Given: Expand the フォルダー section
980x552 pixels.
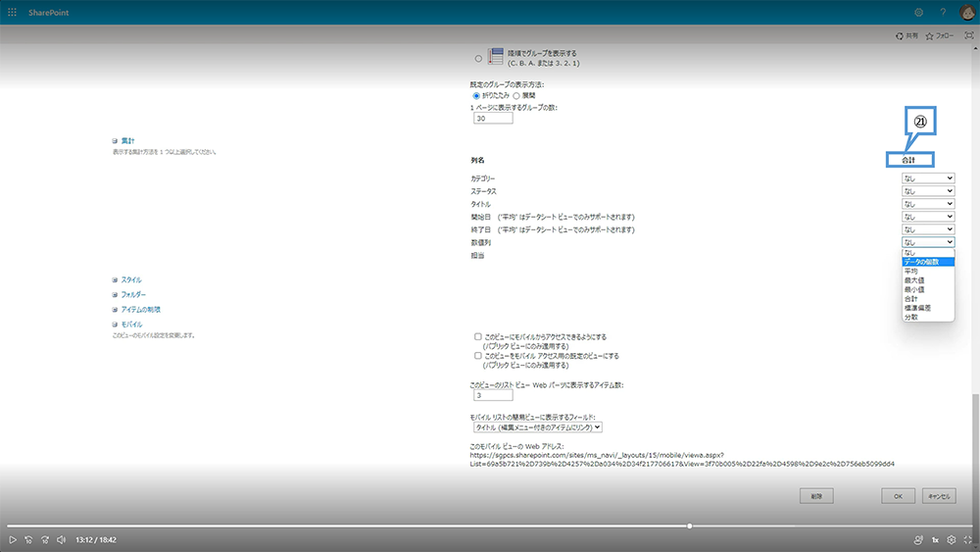Looking at the screenshot, I should tap(115, 294).
